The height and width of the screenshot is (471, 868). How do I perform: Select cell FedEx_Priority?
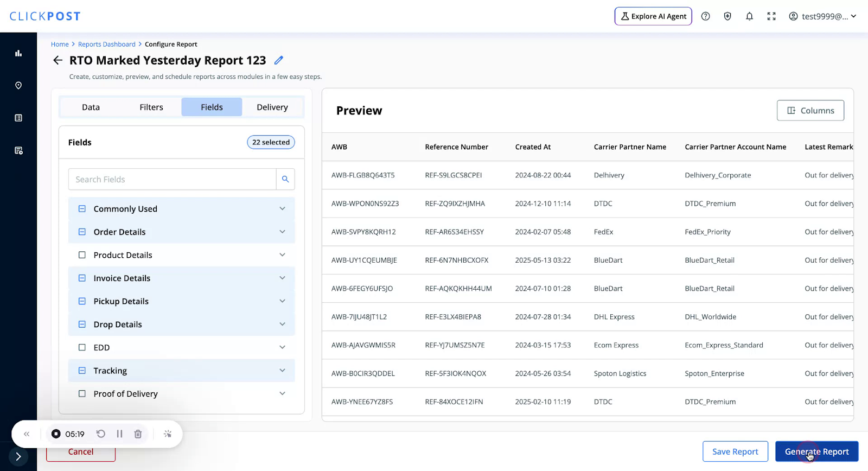tap(707, 232)
